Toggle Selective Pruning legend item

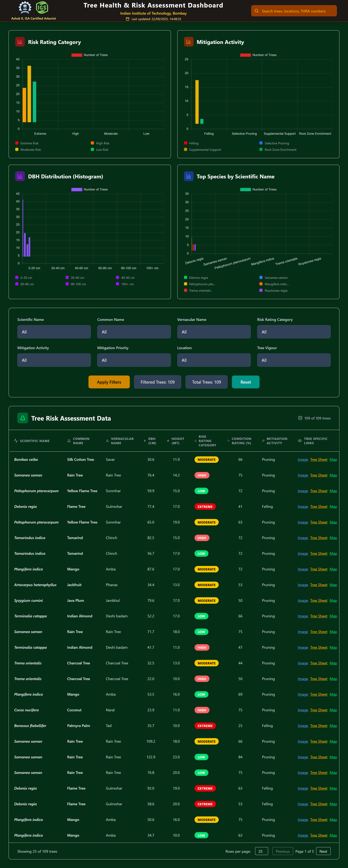tap(274, 143)
